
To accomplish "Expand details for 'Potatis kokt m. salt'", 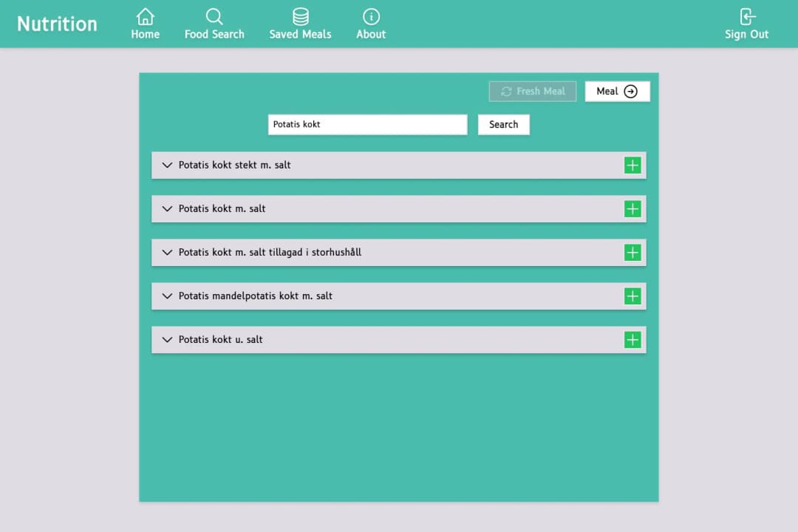I will 166,208.
